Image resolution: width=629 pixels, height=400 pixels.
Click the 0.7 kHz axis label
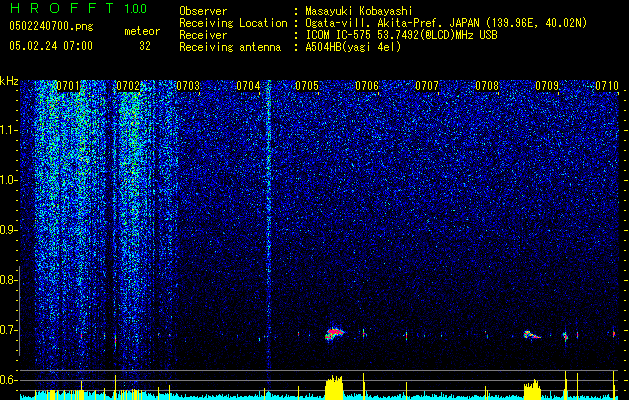pyautogui.click(x=8, y=330)
